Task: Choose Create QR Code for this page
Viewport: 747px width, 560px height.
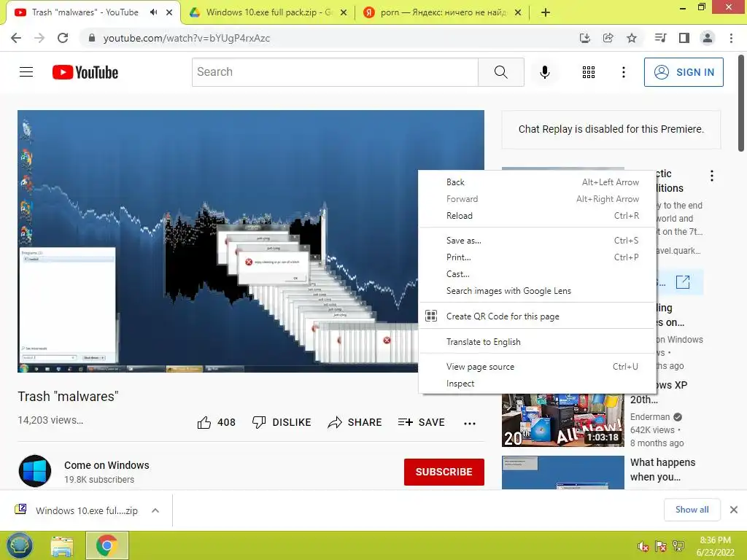Action: (538, 316)
